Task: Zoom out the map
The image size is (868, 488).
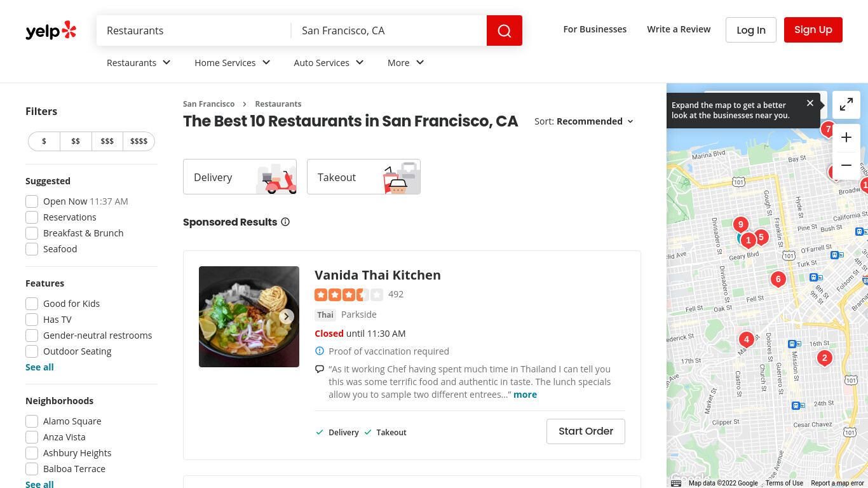Action: pos(846,166)
